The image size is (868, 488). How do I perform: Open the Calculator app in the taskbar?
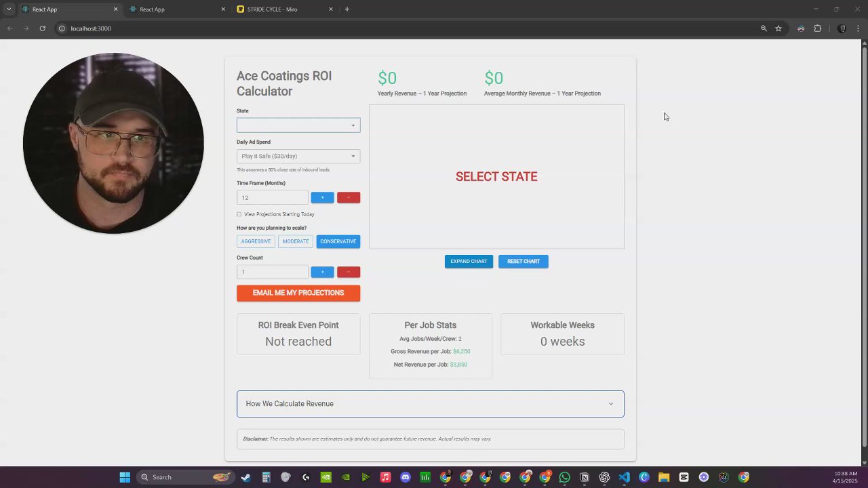(x=266, y=477)
